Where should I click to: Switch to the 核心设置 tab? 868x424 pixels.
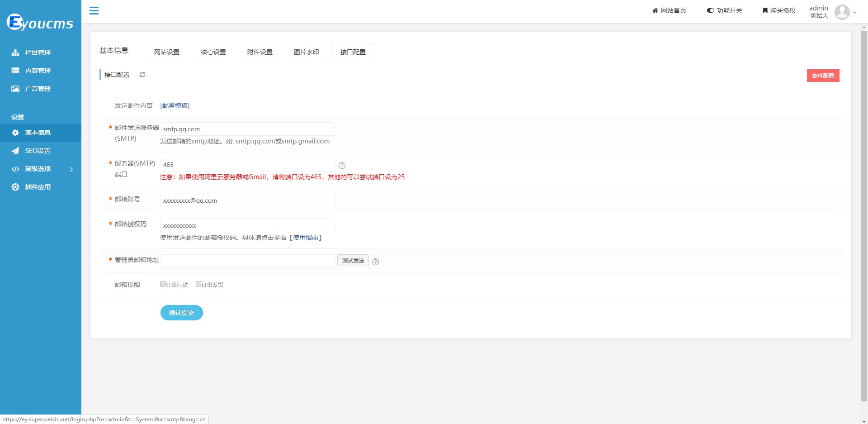click(x=213, y=52)
